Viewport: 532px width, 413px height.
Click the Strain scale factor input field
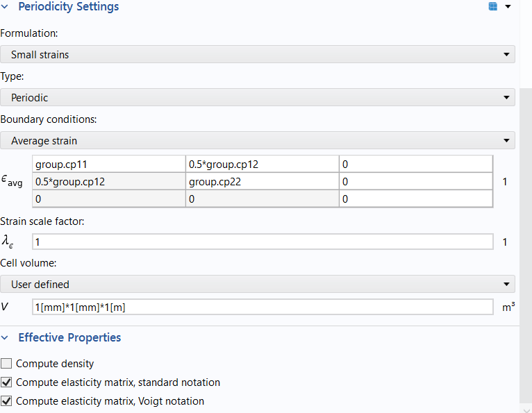[263, 242]
